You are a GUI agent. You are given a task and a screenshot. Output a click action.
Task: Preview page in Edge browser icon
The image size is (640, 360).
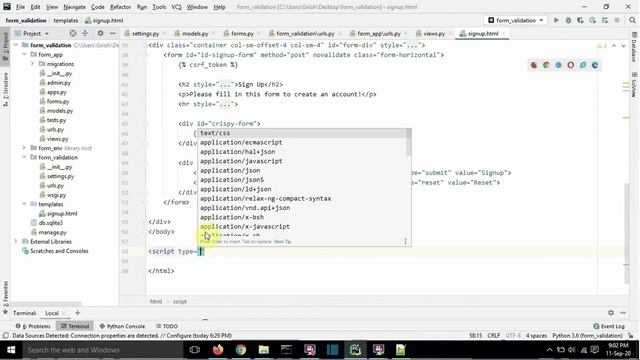(595, 65)
